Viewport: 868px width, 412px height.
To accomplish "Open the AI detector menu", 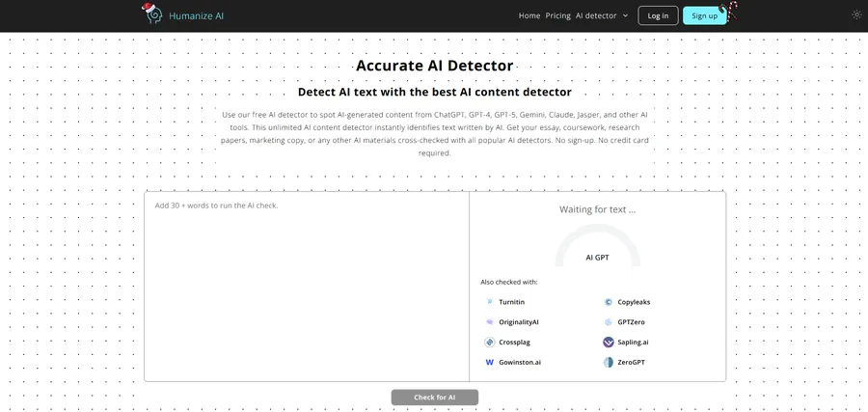I will coord(596,15).
